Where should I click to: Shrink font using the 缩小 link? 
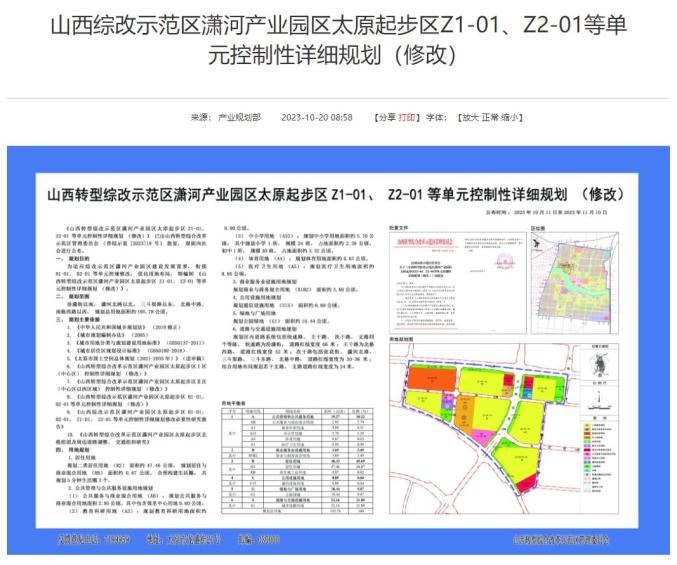[509, 117]
